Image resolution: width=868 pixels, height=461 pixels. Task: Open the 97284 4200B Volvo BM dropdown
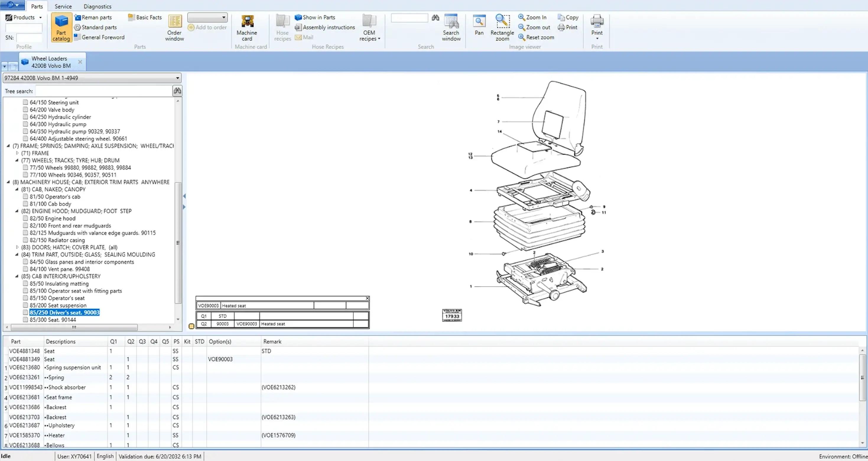pyautogui.click(x=177, y=78)
